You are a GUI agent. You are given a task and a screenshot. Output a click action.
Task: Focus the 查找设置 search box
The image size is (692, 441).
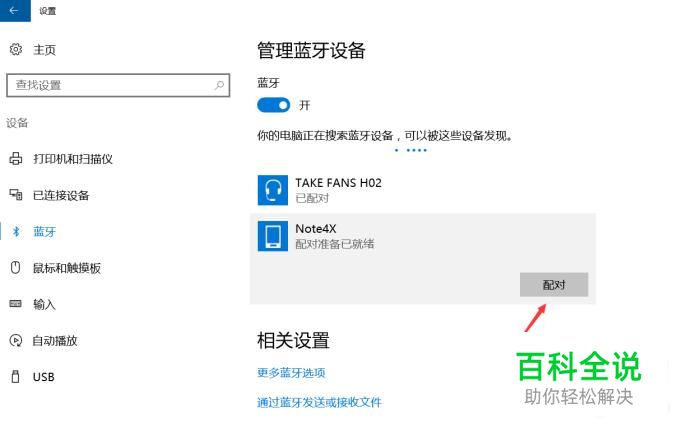(118, 85)
